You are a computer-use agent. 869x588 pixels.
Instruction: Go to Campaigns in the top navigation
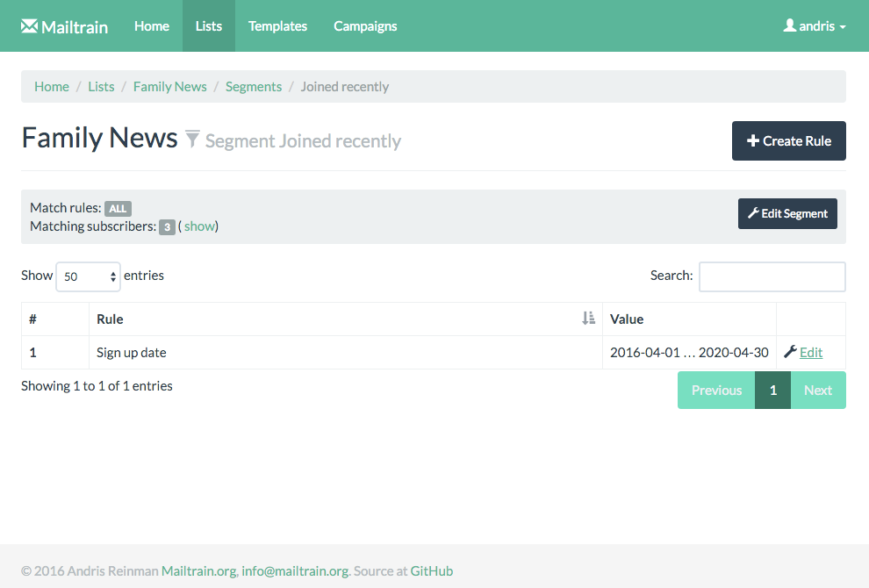(365, 26)
